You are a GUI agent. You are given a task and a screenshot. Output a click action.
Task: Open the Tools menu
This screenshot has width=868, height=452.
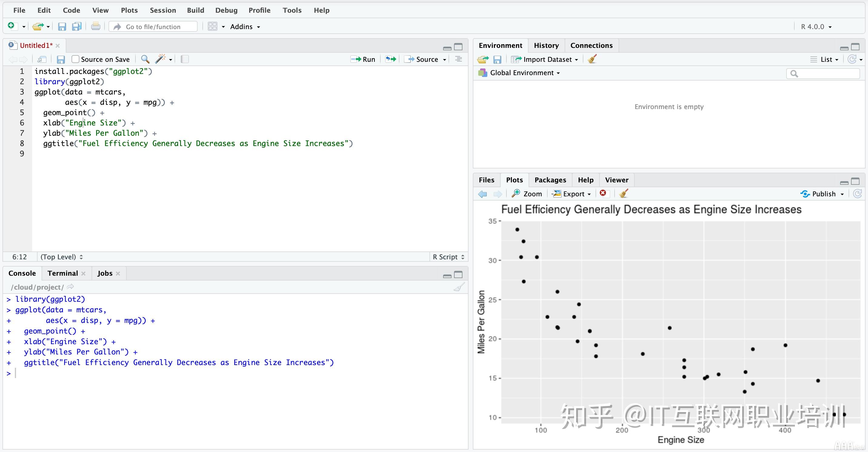pos(292,10)
